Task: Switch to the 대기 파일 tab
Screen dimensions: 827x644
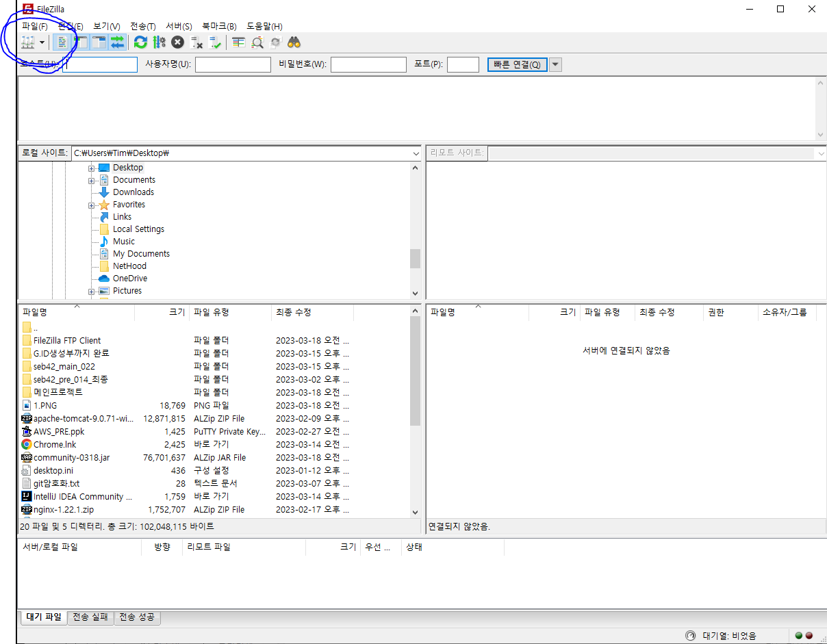Action: [x=44, y=617]
